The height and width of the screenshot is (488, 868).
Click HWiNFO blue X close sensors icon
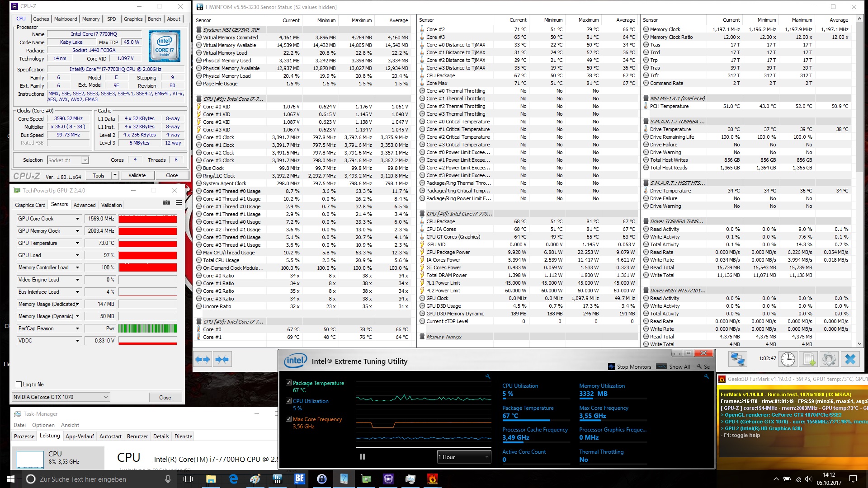coord(850,359)
